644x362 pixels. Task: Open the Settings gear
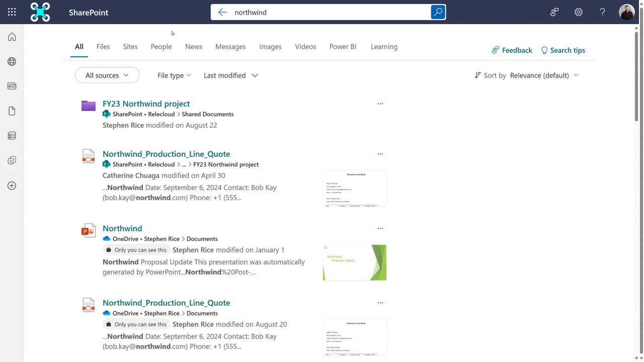[x=579, y=12]
